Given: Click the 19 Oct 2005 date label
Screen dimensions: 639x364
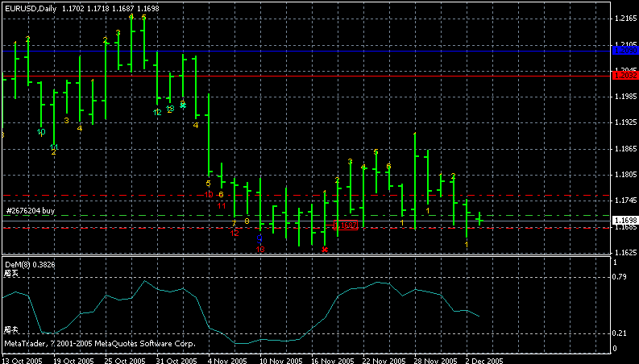Looking at the screenshot, I should pyautogui.click(x=74, y=361).
